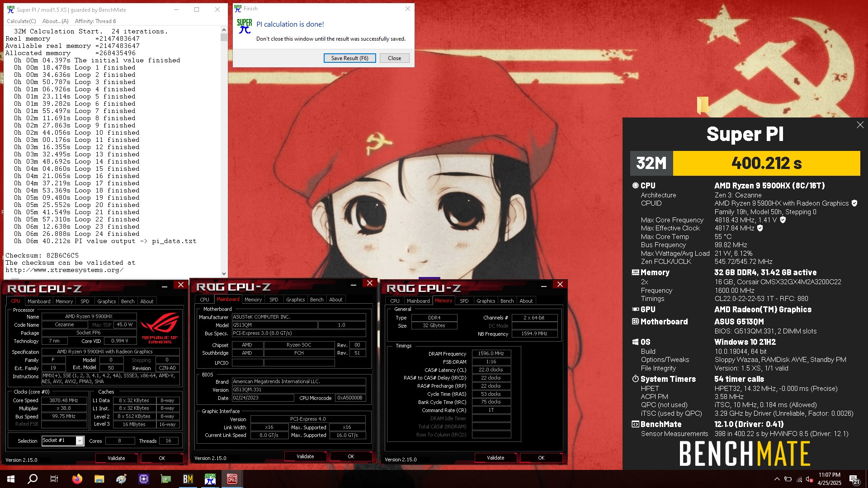
Task: Launch Firefox from the taskbar
Action: pyautogui.click(x=77, y=479)
